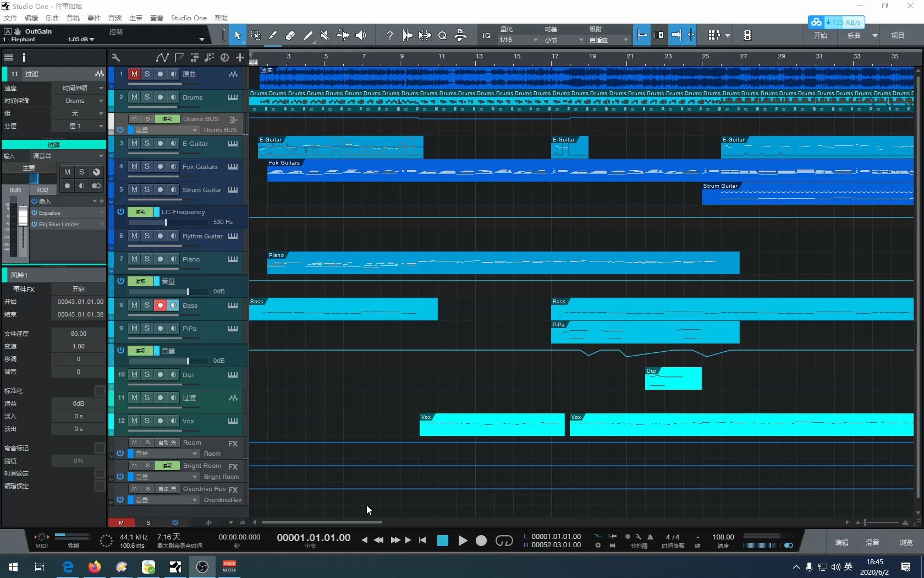This screenshot has width=924, height=578.
Task: Enable the 时间锁定 checkbox
Action: (x=100, y=473)
